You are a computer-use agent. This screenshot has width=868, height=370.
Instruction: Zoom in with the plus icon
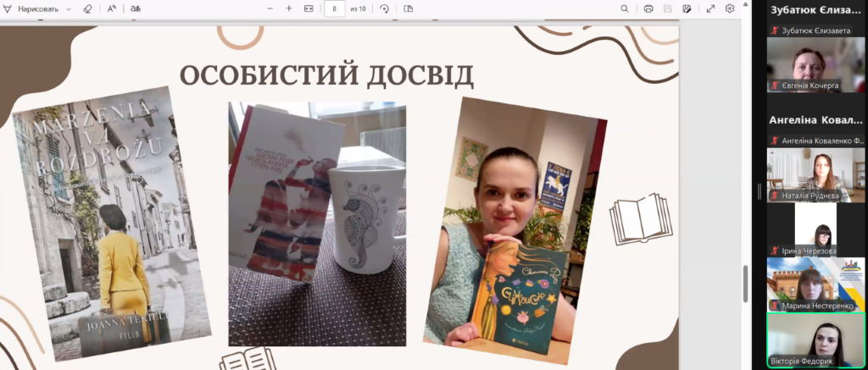288,8
